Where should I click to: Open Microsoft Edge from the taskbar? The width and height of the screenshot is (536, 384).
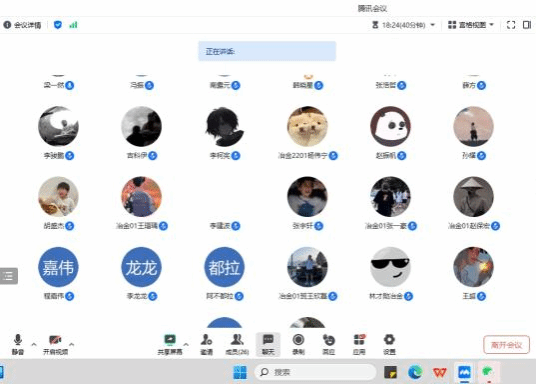(415, 372)
